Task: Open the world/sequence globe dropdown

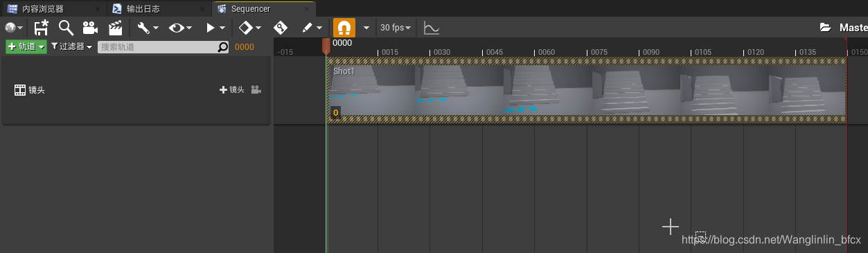Action: click(14, 28)
